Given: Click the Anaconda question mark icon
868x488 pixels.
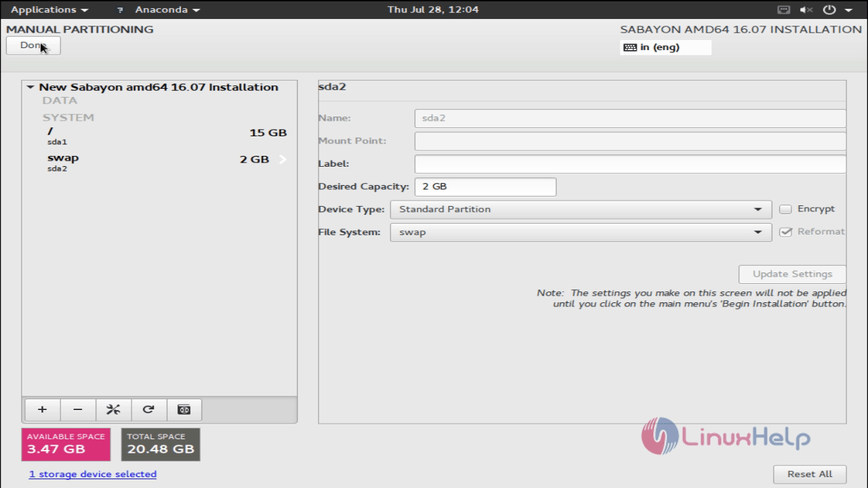Looking at the screenshot, I should click(120, 10).
